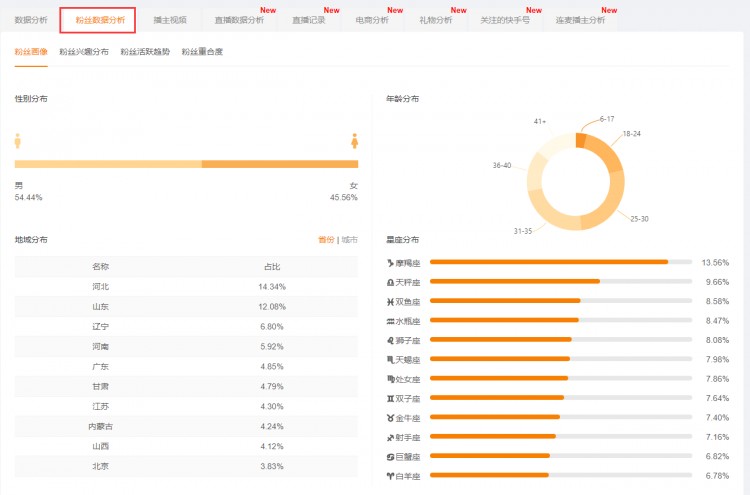Switch region table to 城市 view

(349, 240)
